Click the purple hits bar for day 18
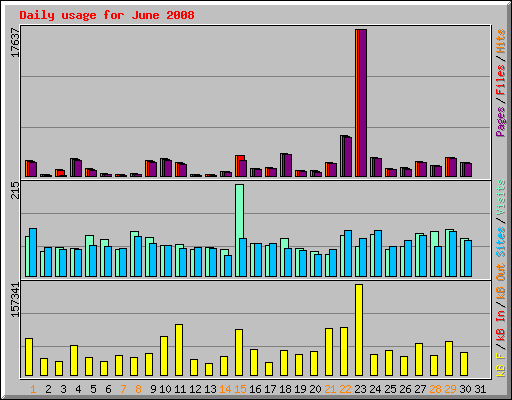Image resolution: width=512 pixels, height=400 pixels. coord(288,166)
